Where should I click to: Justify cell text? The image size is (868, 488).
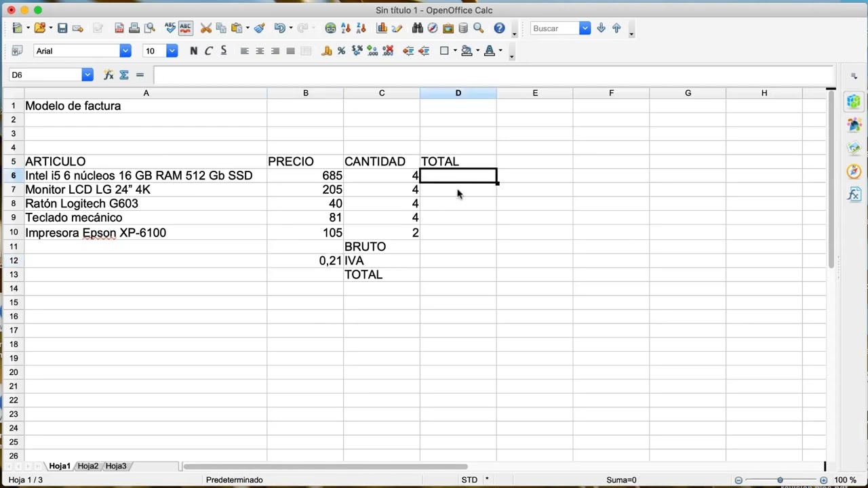click(290, 51)
